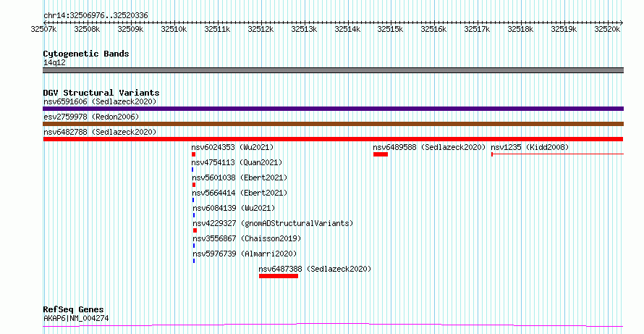Click nsv4754113 (Quan2021) label
This screenshot has height=334, width=644.
(x=237, y=162)
